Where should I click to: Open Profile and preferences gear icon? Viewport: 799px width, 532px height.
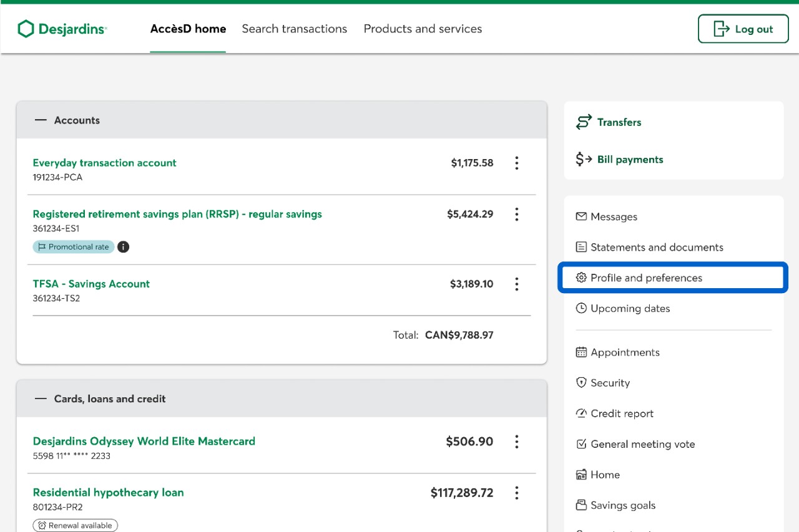581,278
